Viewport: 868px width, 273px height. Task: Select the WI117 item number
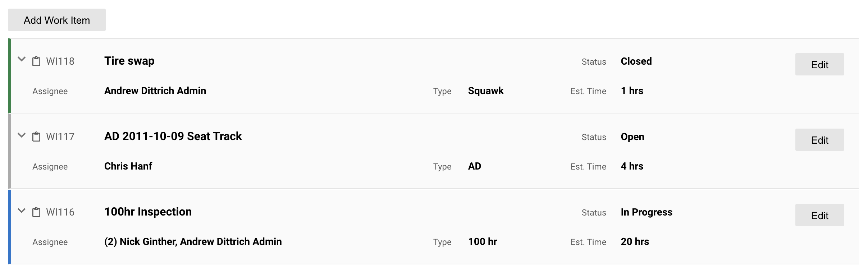pyautogui.click(x=60, y=137)
